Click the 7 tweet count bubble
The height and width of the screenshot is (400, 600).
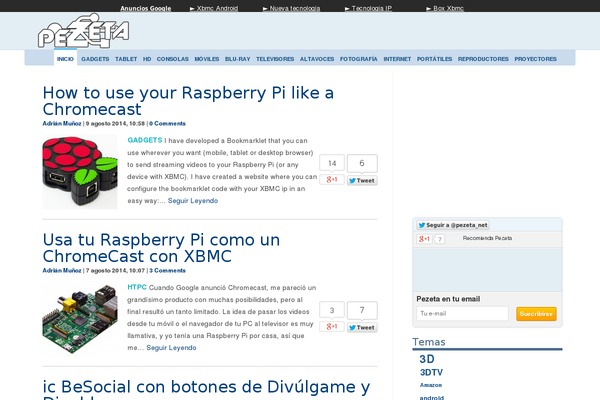coord(362,310)
